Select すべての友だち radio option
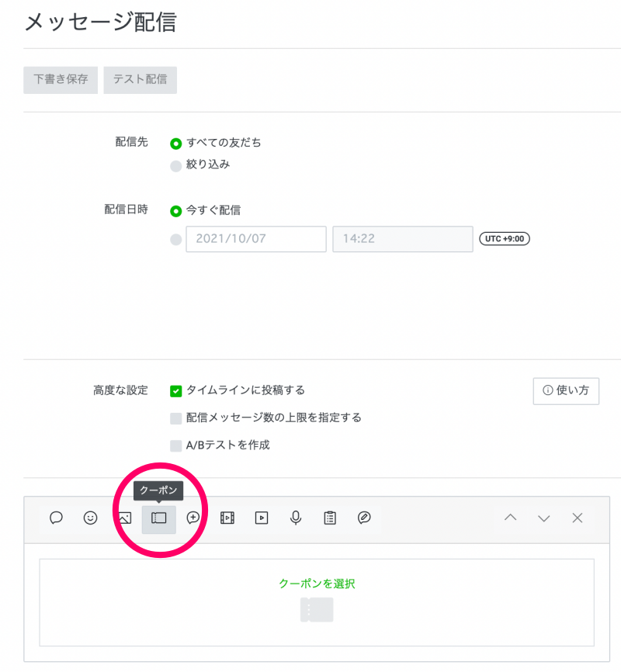Screen dimensions: 621x672 point(176,144)
